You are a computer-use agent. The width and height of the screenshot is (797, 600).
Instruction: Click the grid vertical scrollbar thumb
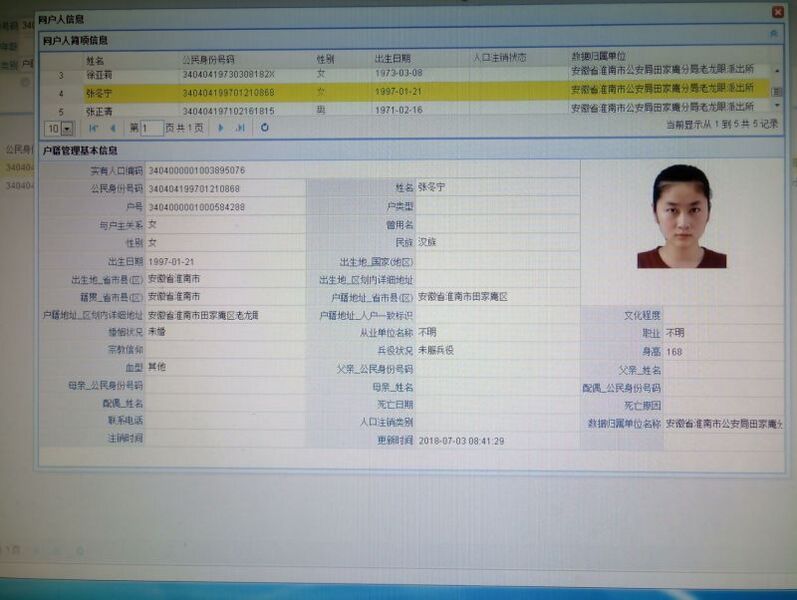(777, 91)
